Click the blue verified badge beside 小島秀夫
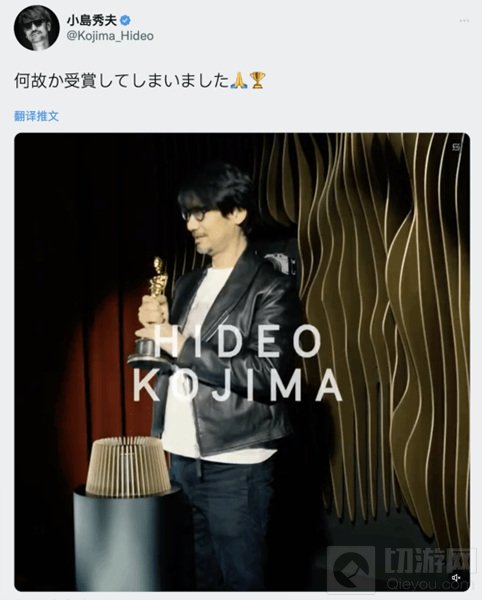Viewport: 482px width, 600px height. pos(125,20)
